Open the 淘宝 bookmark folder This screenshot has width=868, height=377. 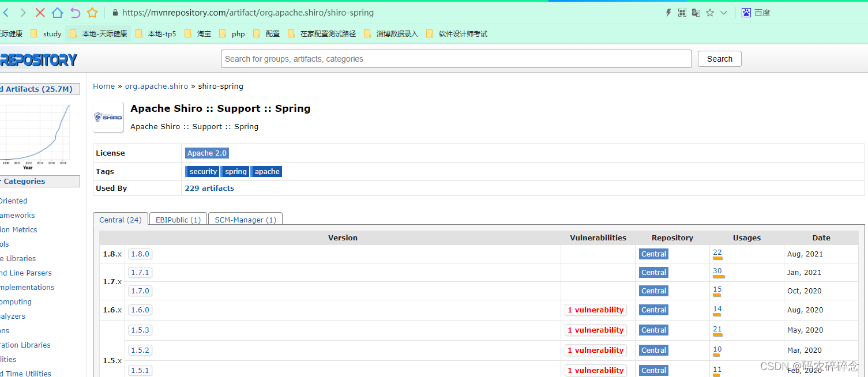click(x=198, y=34)
